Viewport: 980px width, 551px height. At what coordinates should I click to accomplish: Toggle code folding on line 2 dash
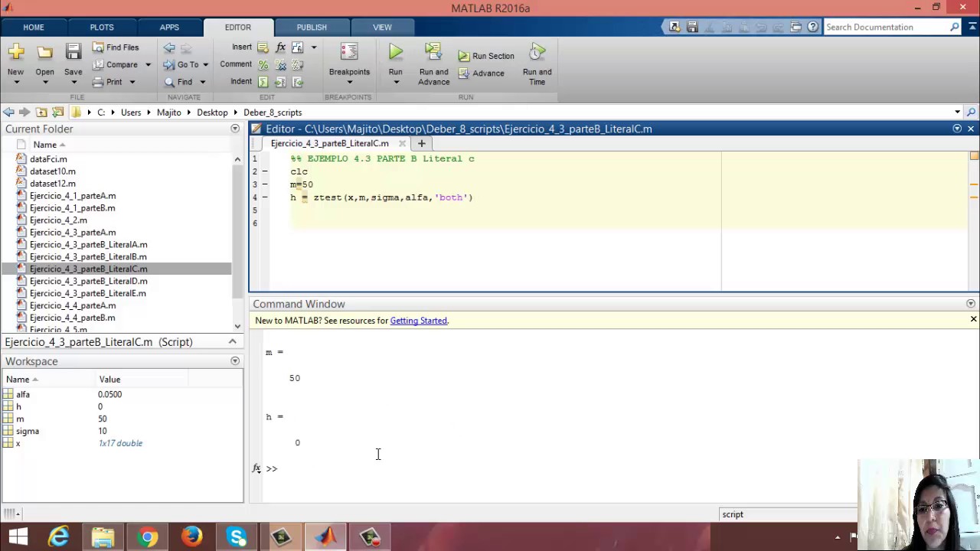pyautogui.click(x=265, y=171)
